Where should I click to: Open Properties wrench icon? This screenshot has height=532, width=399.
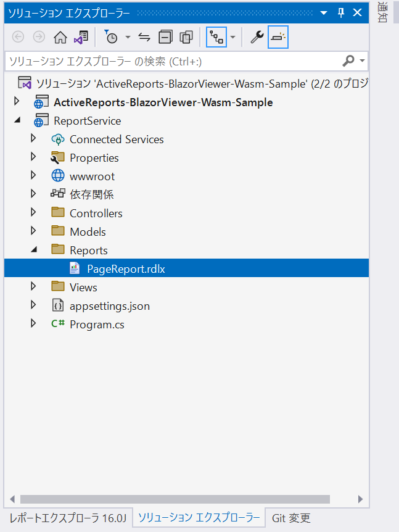(x=257, y=36)
